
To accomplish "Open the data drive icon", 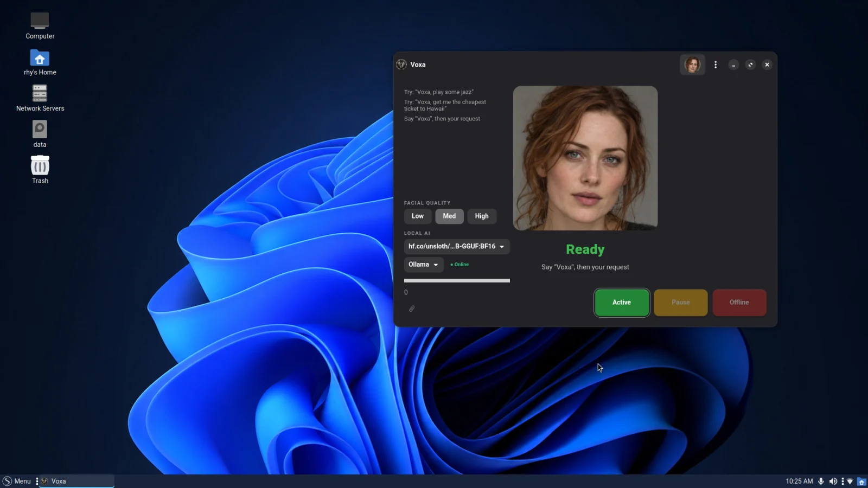I will pos(40,134).
